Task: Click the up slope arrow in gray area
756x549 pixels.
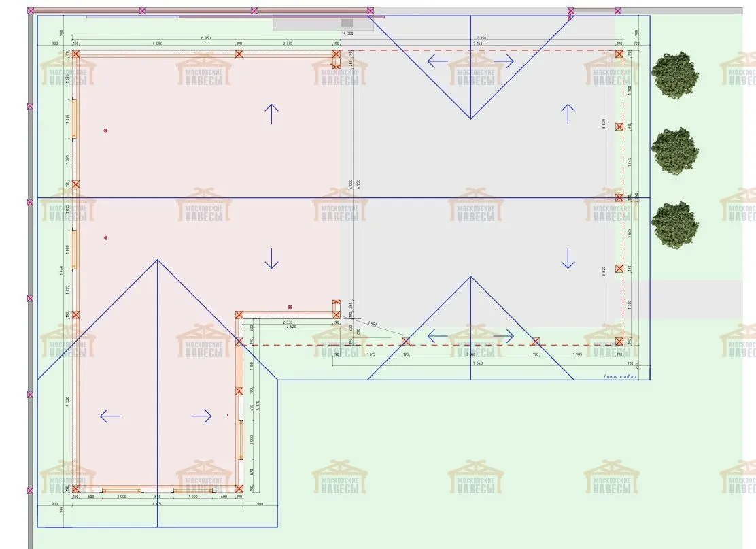Action: pos(567,114)
